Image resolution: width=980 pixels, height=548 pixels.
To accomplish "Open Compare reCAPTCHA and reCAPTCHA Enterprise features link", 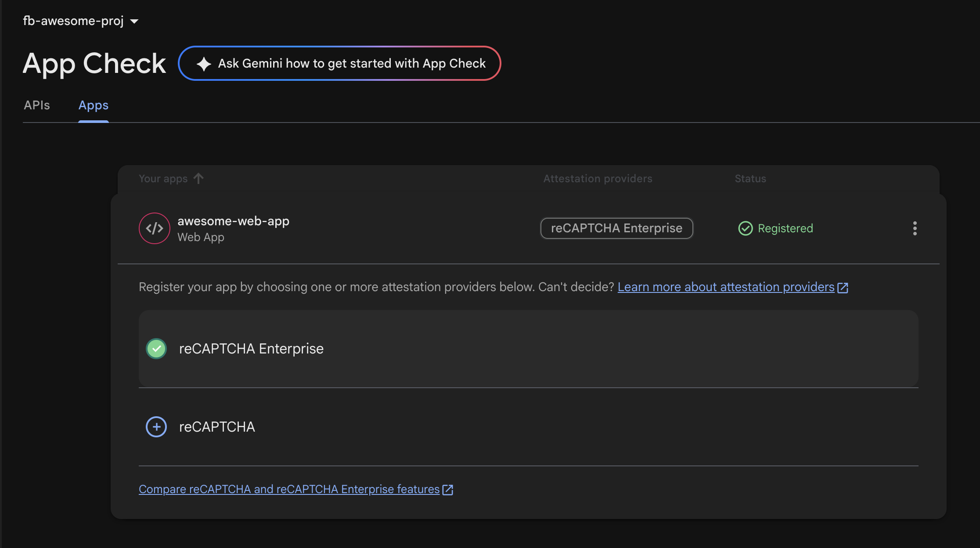I will pyautogui.click(x=289, y=489).
